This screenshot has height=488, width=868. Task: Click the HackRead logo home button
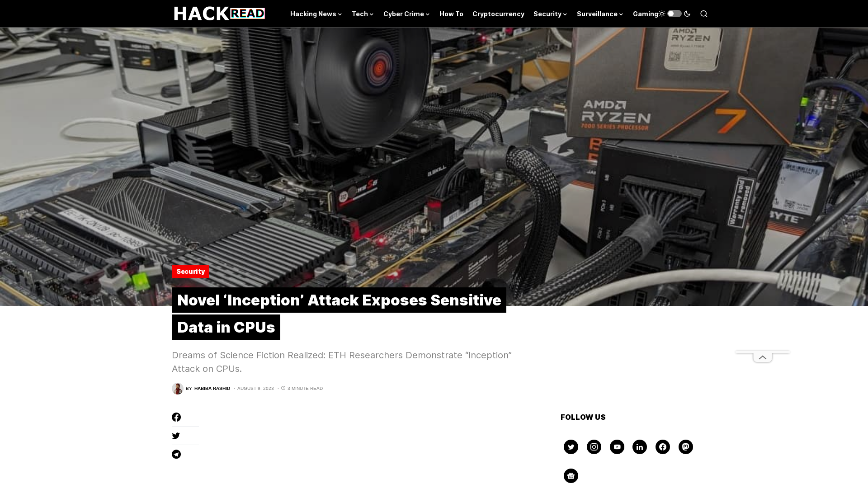(x=219, y=13)
